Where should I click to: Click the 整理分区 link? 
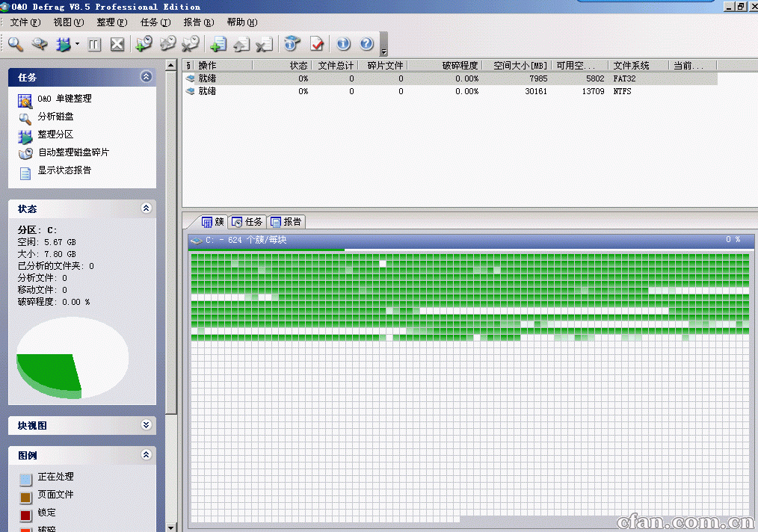pos(55,134)
